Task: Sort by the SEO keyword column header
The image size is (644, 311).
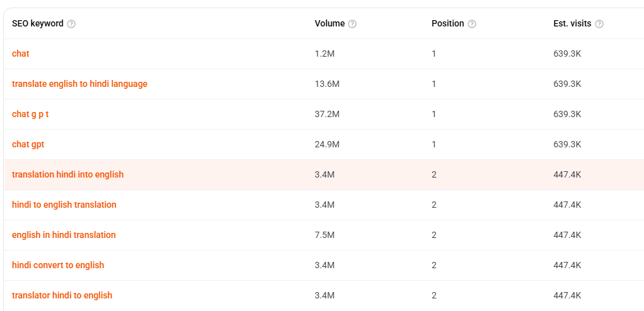Action: (x=38, y=24)
